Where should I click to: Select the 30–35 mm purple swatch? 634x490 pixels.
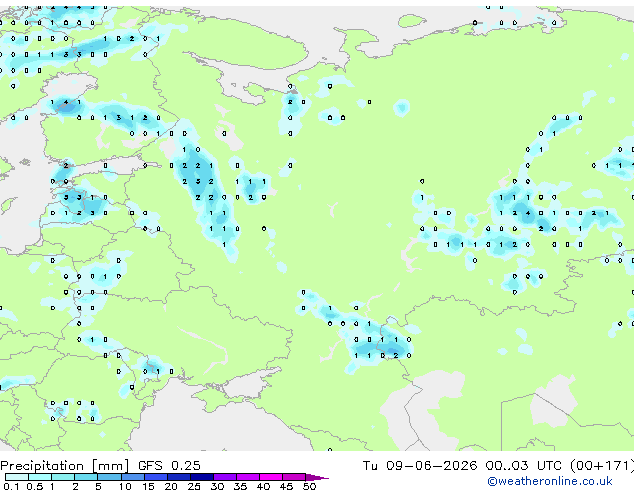coord(225,477)
